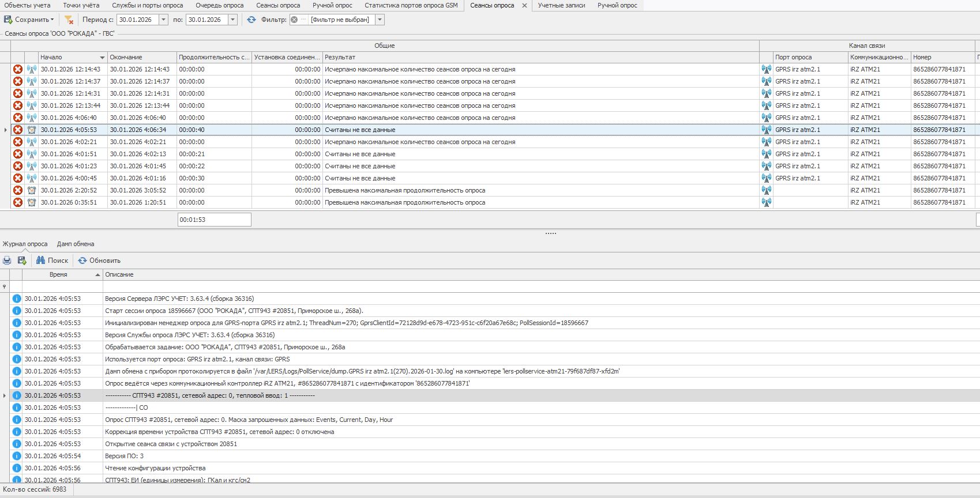980x498 pixels.
Task: Open the 'по' end date dropdown
Action: click(x=232, y=20)
